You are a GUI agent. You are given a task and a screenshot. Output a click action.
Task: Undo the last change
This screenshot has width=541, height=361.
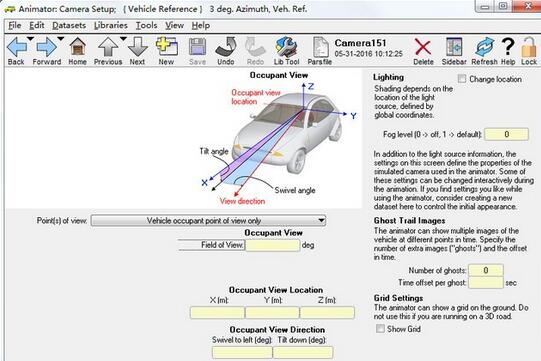tap(226, 47)
